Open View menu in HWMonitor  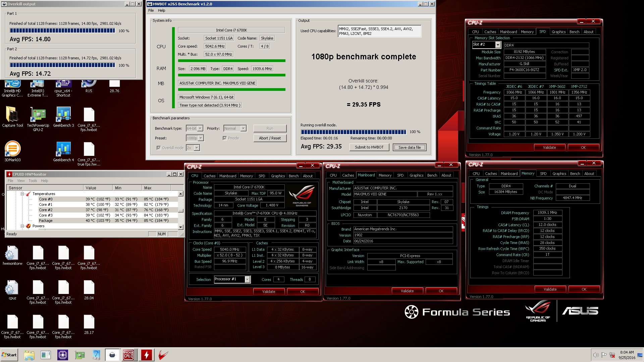21,181
